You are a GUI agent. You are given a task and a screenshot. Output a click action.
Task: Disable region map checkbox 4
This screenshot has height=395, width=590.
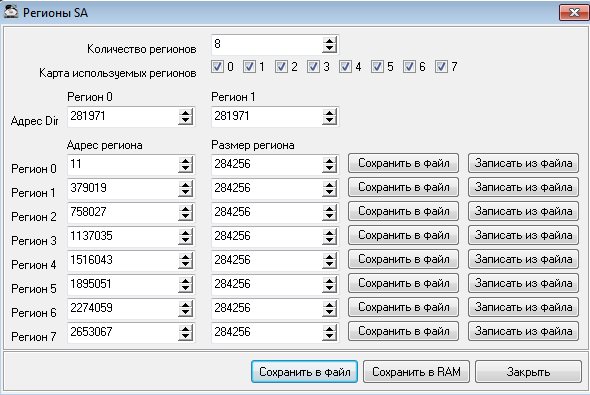point(345,67)
